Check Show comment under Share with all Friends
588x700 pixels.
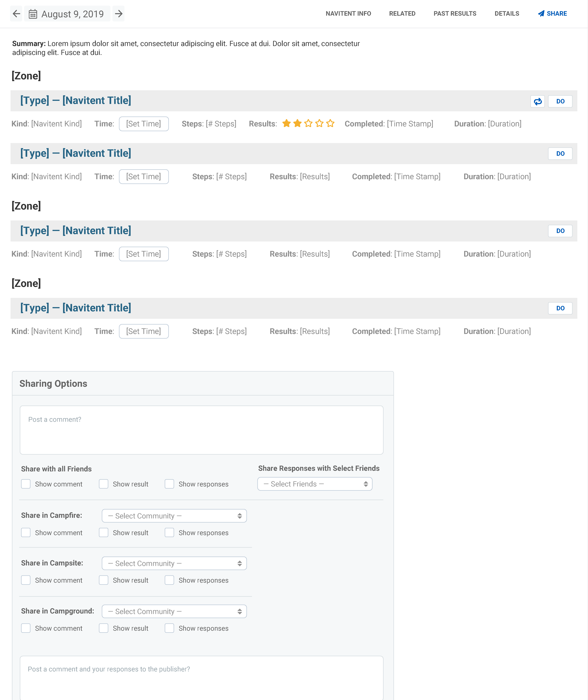point(26,484)
